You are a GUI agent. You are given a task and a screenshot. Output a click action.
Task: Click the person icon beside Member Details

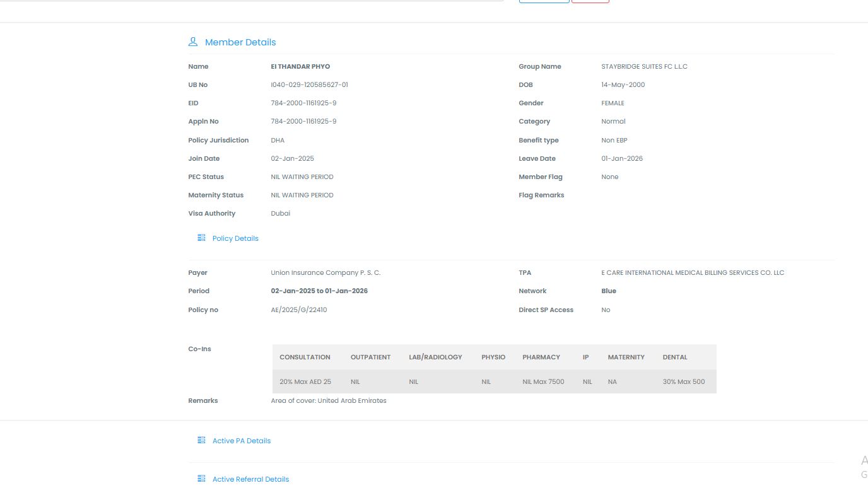193,42
